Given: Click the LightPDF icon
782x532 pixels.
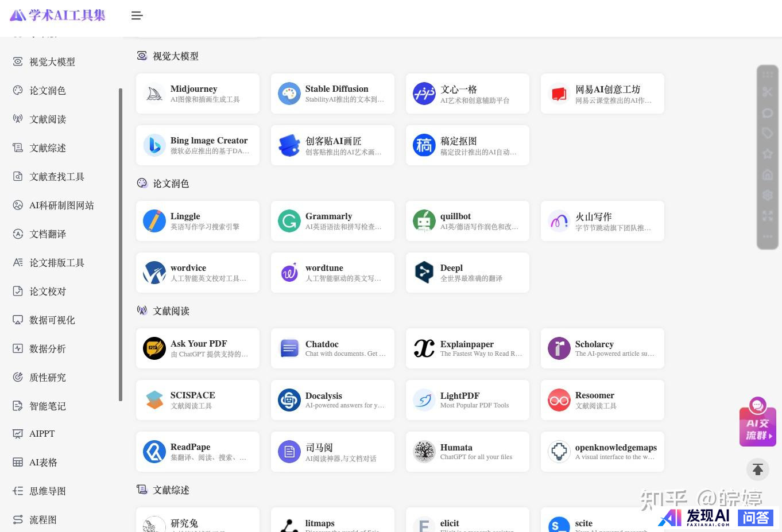Looking at the screenshot, I should point(424,400).
